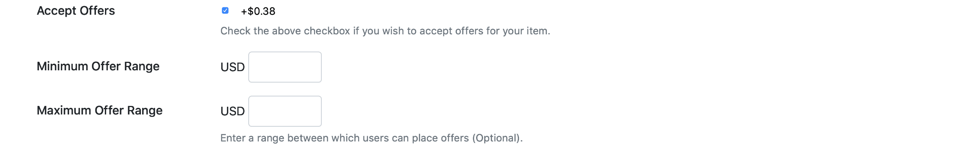Image resolution: width=980 pixels, height=148 pixels.
Task: Click the Maximum Offer Range label
Action: [100, 110]
